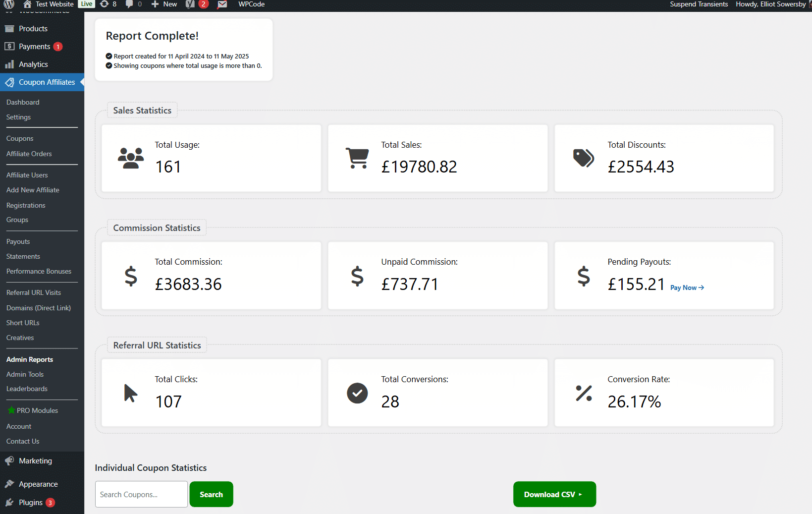Click the Sales Statistics section heading

[x=142, y=111]
